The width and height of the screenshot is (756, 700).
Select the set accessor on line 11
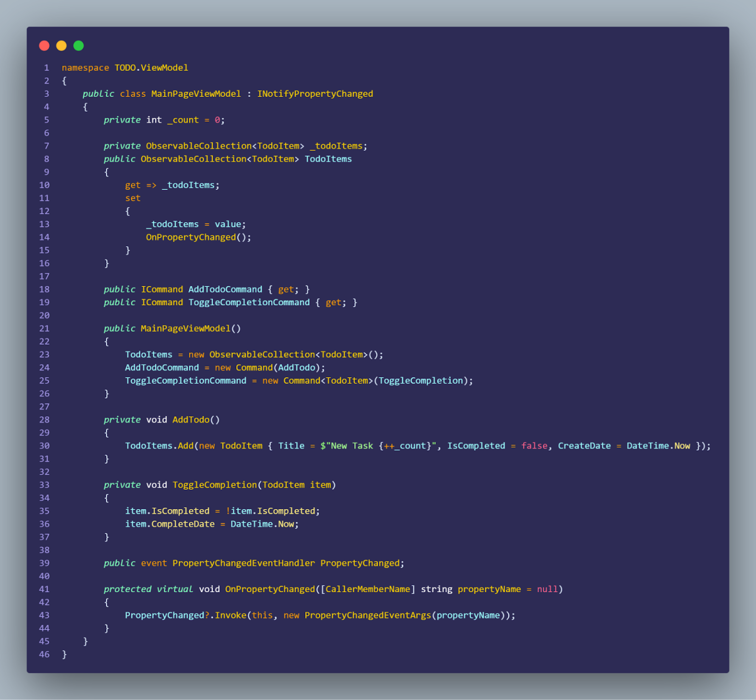pyautogui.click(x=132, y=198)
